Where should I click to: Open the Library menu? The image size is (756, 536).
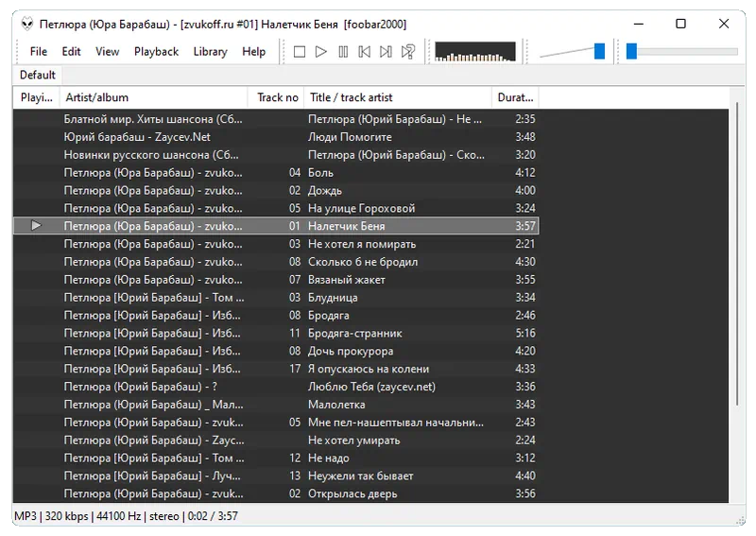click(x=210, y=52)
